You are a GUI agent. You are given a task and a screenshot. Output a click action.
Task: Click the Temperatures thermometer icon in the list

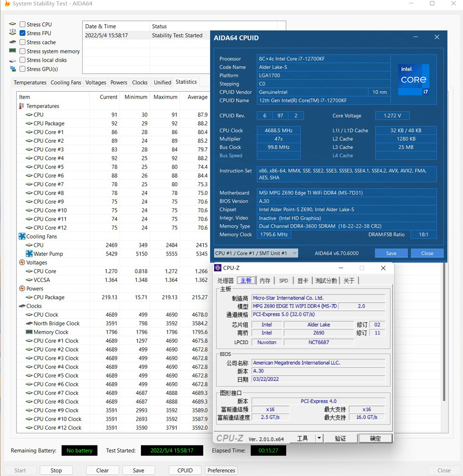pyautogui.click(x=21, y=106)
